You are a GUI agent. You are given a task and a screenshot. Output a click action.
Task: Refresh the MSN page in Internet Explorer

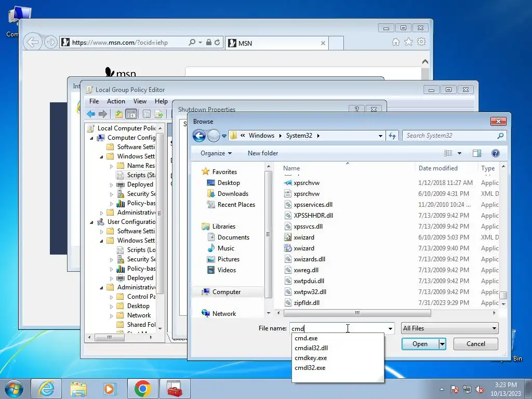point(217,43)
